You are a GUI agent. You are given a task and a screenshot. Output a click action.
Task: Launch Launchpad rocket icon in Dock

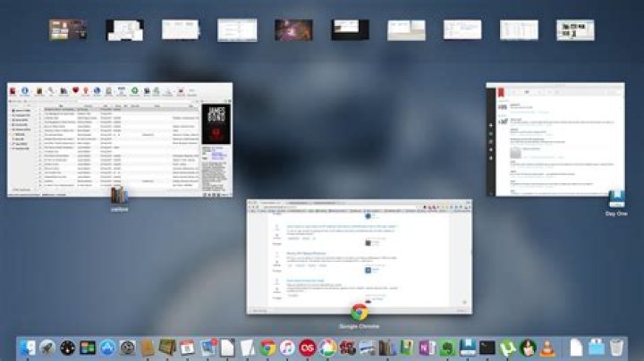click(x=47, y=348)
